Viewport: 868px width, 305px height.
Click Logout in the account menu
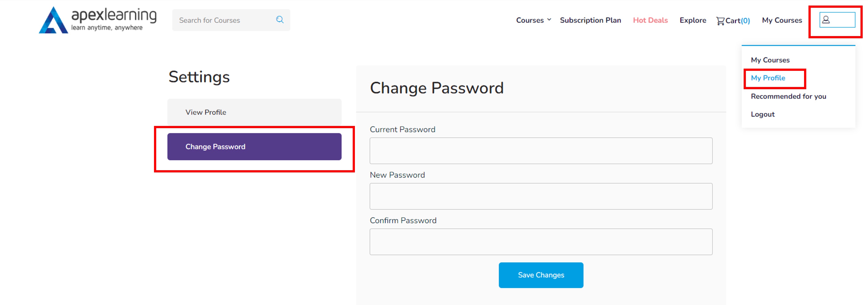762,114
